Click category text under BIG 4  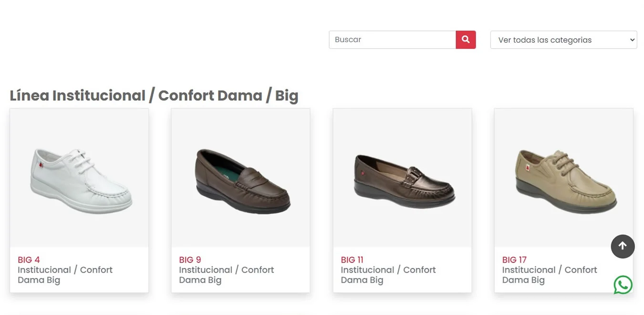coord(65,275)
